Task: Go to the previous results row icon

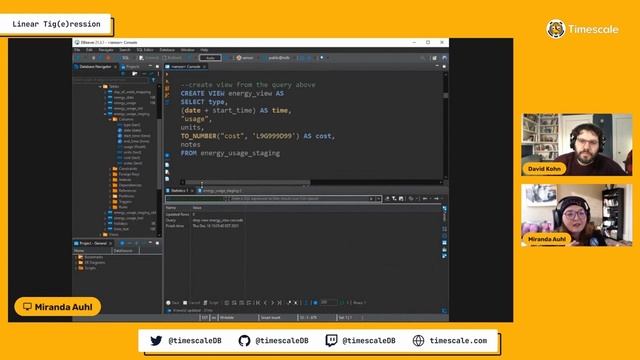Action: [265, 303]
